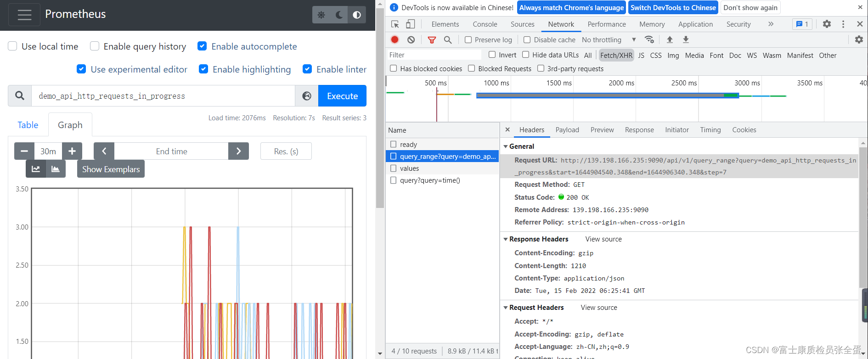The width and height of the screenshot is (868, 359).
Task: Click the network timeline overview bar
Action: click(x=608, y=95)
